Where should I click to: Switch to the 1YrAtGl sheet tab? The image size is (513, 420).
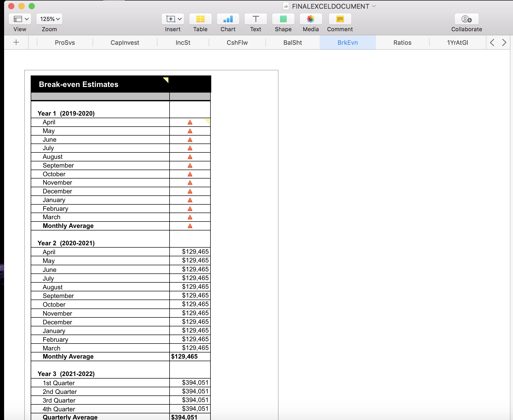458,42
